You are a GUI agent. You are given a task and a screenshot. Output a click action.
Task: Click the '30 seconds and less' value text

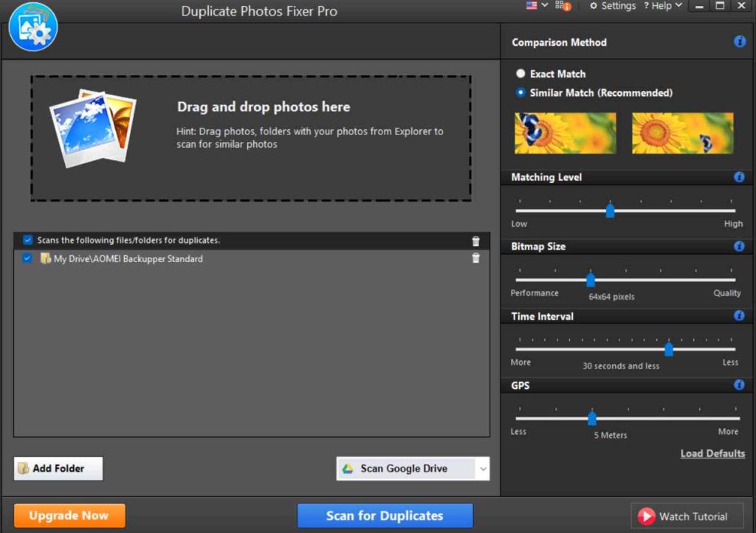[620, 365]
